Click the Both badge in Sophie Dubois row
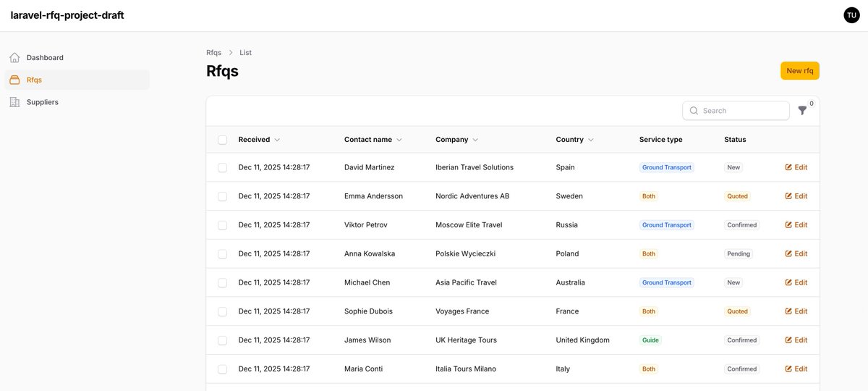 coord(649,311)
